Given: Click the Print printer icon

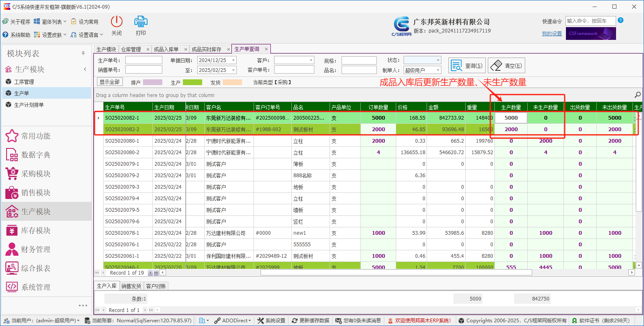Looking at the screenshot, I should pos(141,22).
